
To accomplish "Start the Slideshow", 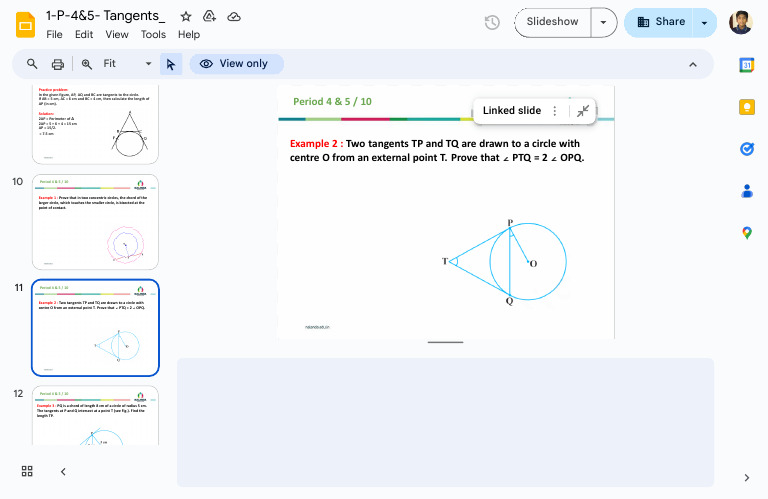I will [552, 22].
